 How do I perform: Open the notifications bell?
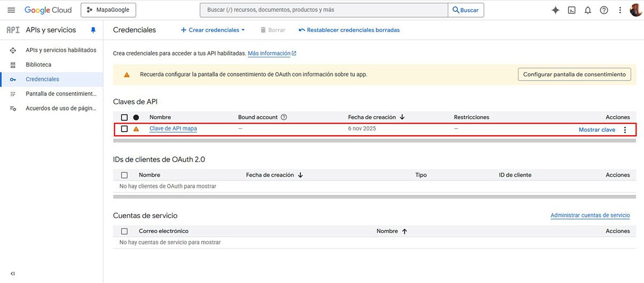pos(588,10)
